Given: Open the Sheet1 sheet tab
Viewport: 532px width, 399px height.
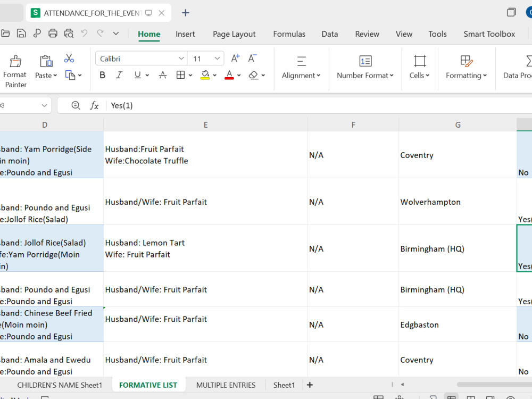Looking at the screenshot, I should point(284,385).
